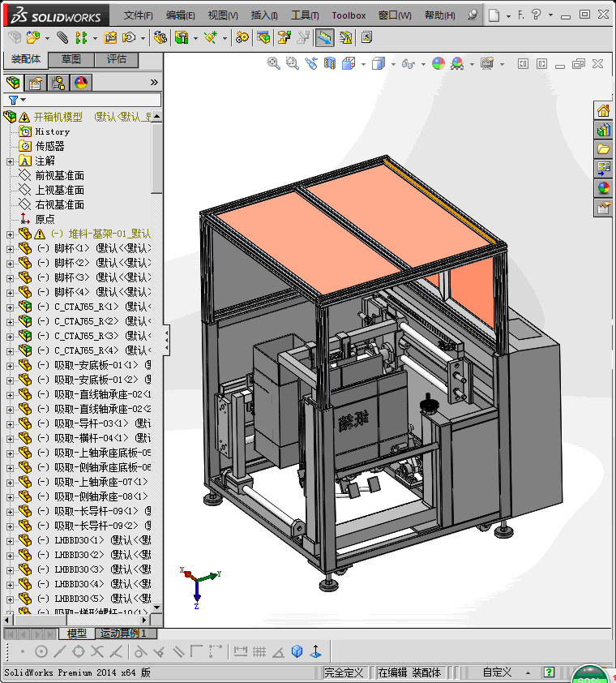Click the tree vertical scrollbar down arrow
The width and height of the screenshot is (616, 683).
click(x=156, y=608)
